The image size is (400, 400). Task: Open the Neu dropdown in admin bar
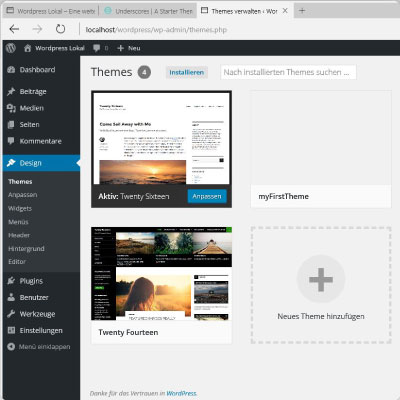[129, 48]
